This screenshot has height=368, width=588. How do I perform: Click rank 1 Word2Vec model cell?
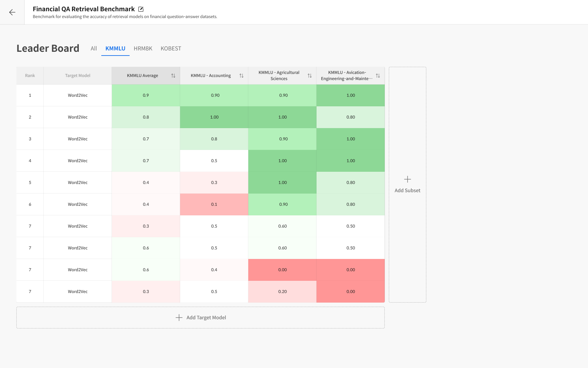click(77, 95)
